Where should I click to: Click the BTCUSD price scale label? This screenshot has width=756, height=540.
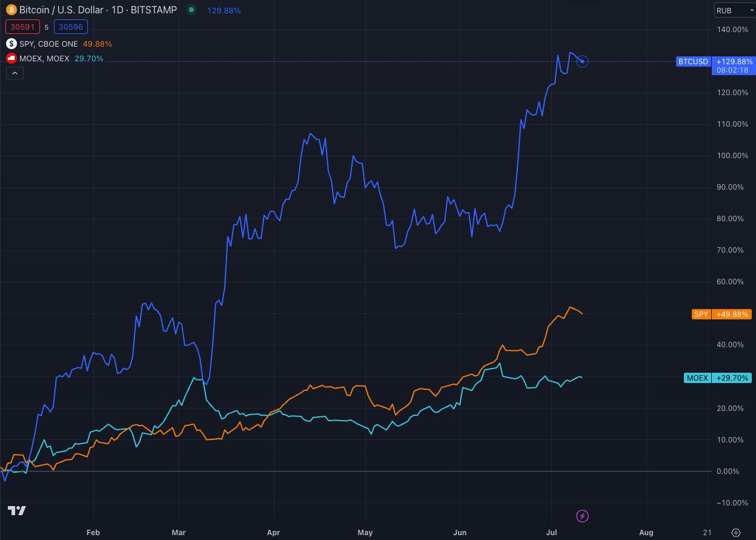(x=693, y=61)
